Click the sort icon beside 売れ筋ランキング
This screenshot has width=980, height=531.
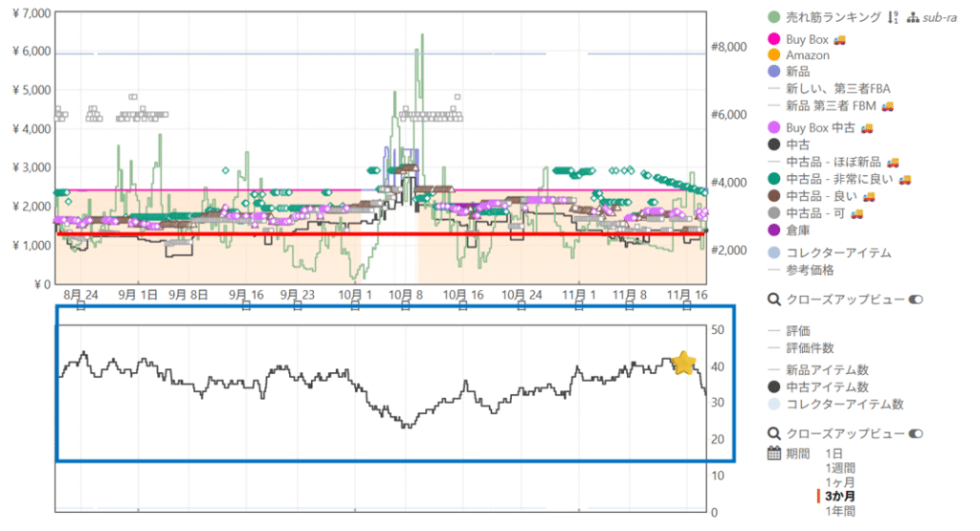[893, 17]
